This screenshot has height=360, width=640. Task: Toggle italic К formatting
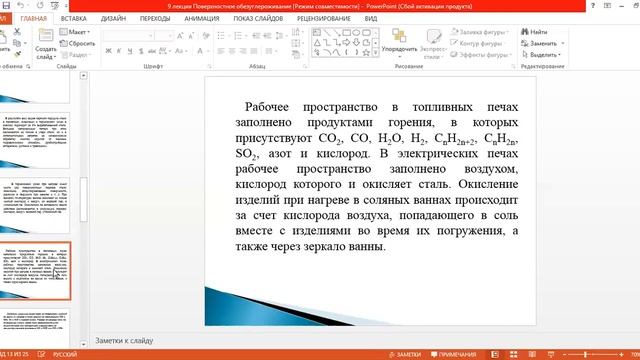point(119,51)
